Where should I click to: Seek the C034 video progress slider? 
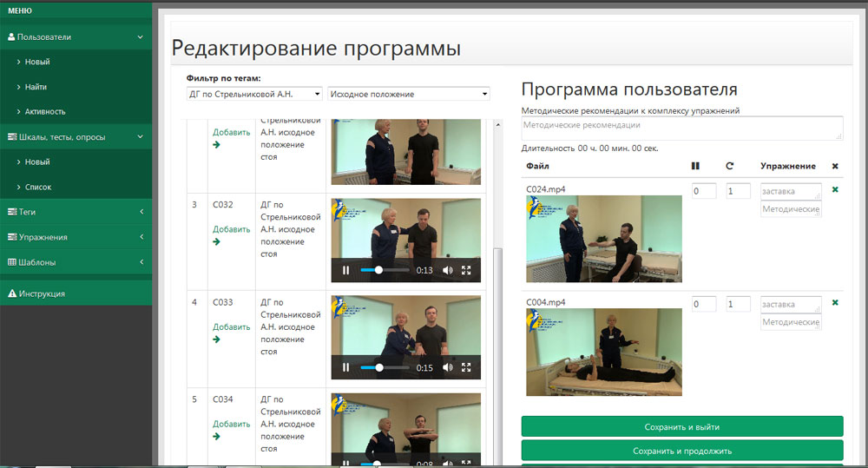click(x=385, y=463)
